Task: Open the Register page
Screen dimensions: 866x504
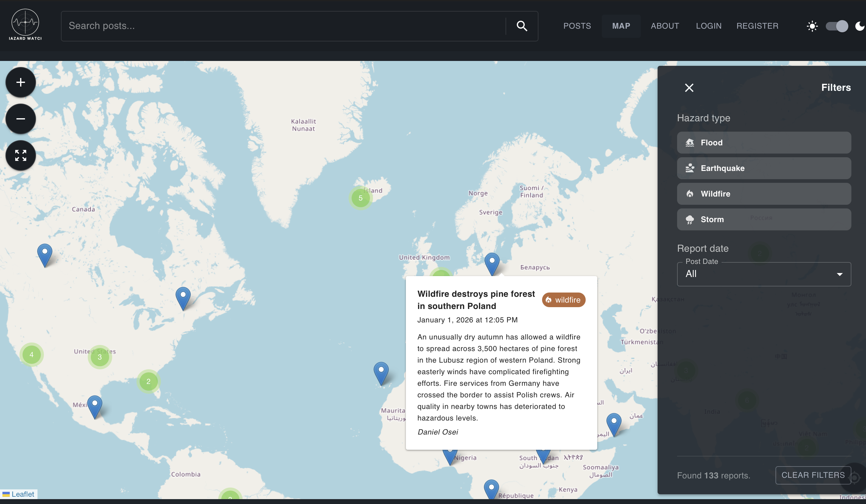Action: point(757,26)
